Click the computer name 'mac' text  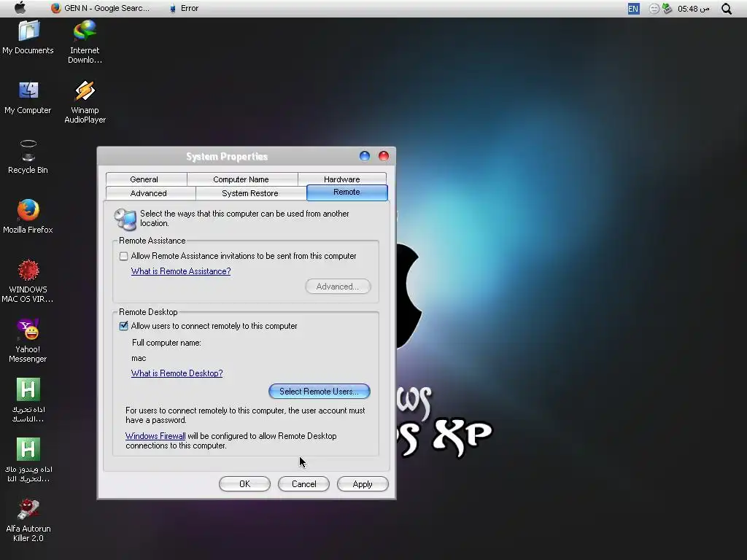pos(139,358)
